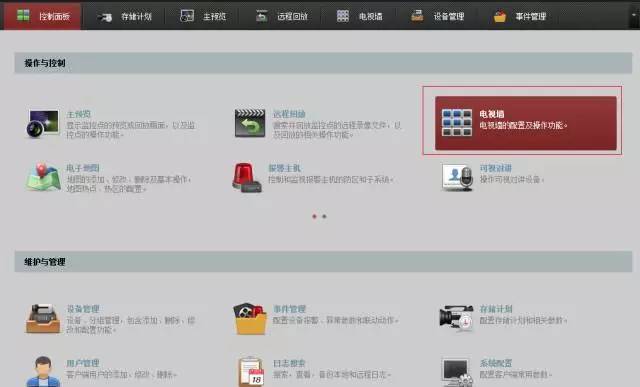The width and height of the screenshot is (640, 387).
Task: Click the 日志搜索 clipboard calendar icon
Action: [251, 371]
